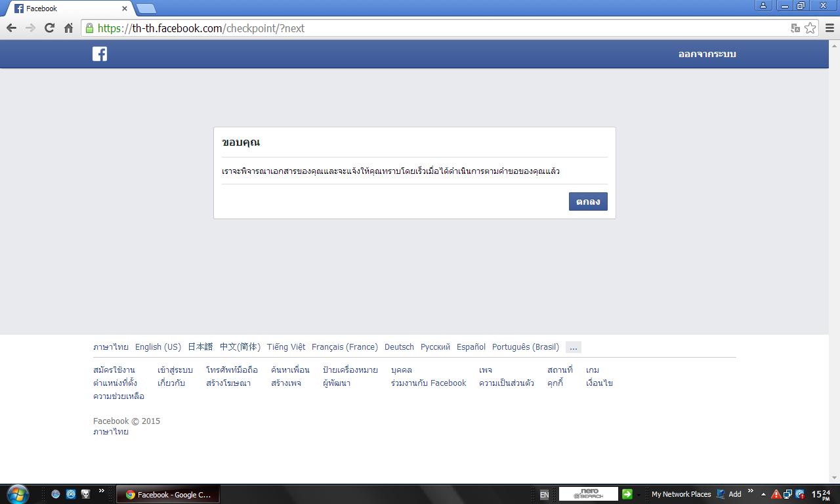Click the ตกลง confirmation button
The width and height of the screenshot is (840, 504).
[588, 201]
